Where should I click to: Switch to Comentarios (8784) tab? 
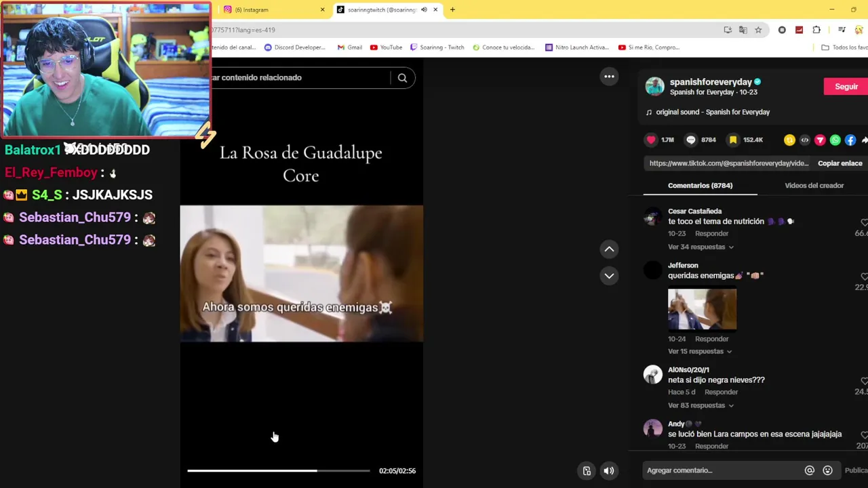700,185
